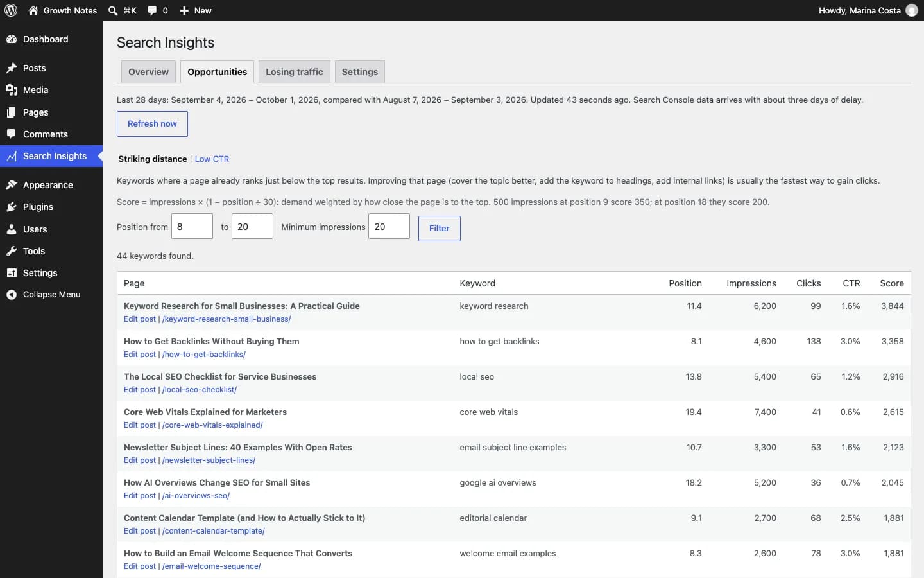Open the /how-to-get-backlinks/ URL link
This screenshot has height=578, width=924.
coord(204,355)
